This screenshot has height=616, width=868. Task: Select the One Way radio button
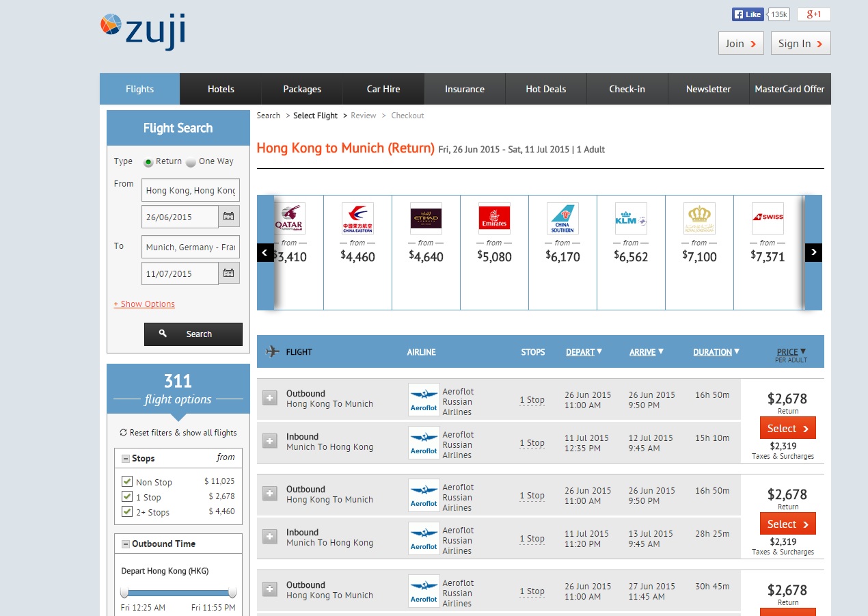coord(191,162)
